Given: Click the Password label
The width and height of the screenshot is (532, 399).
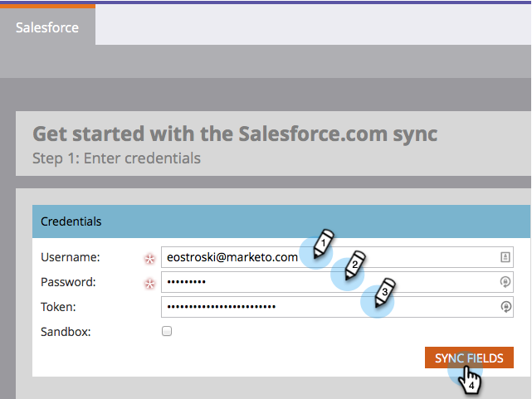Looking at the screenshot, I should coord(68,282).
